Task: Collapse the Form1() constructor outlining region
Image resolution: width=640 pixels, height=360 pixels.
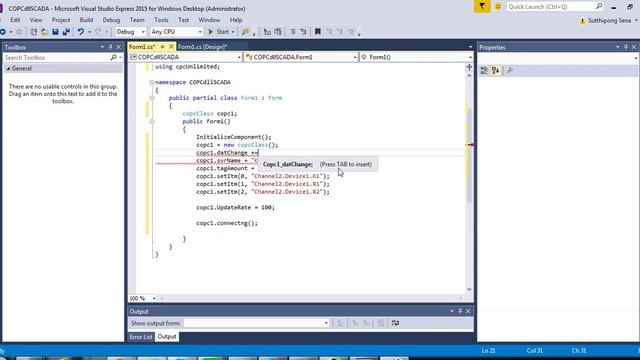Action: pyautogui.click(x=151, y=121)
